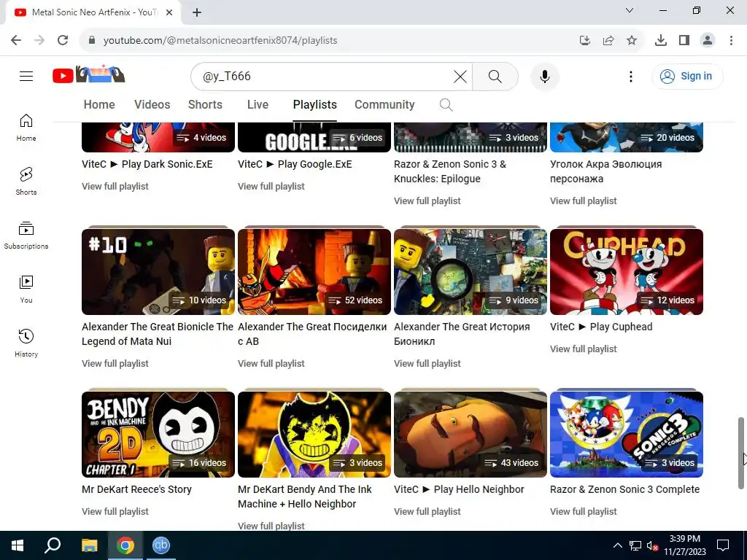Open Windows taskbar search
The image size is (747, 560).
pyautogui.click(x=53, y=545)
